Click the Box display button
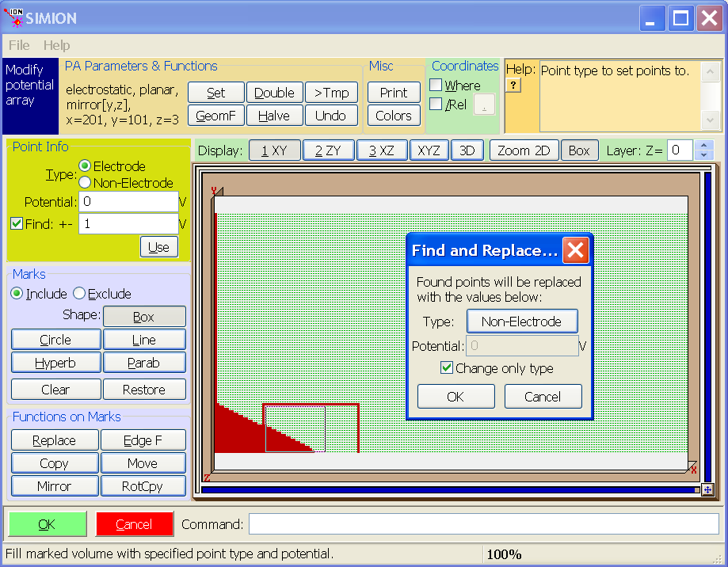The height and width of the screenshot is (567, 728). (x=579, y=150)
